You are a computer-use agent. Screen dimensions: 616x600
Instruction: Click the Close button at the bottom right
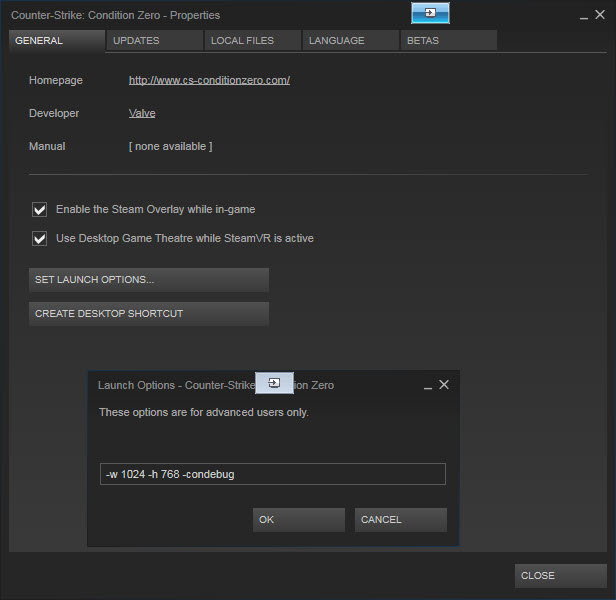pos(560,576)
